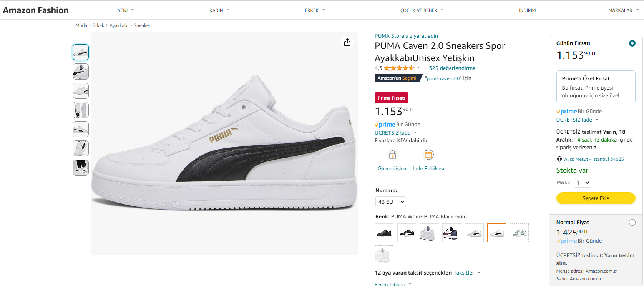Open the İade Politikası box icon

pos(429,155)
